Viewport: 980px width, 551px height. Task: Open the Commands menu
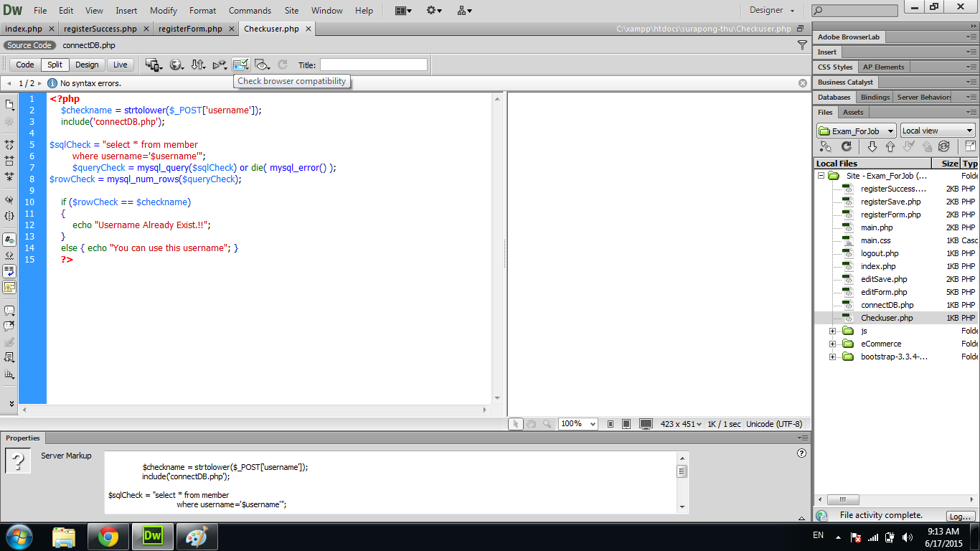pos(250,11)
